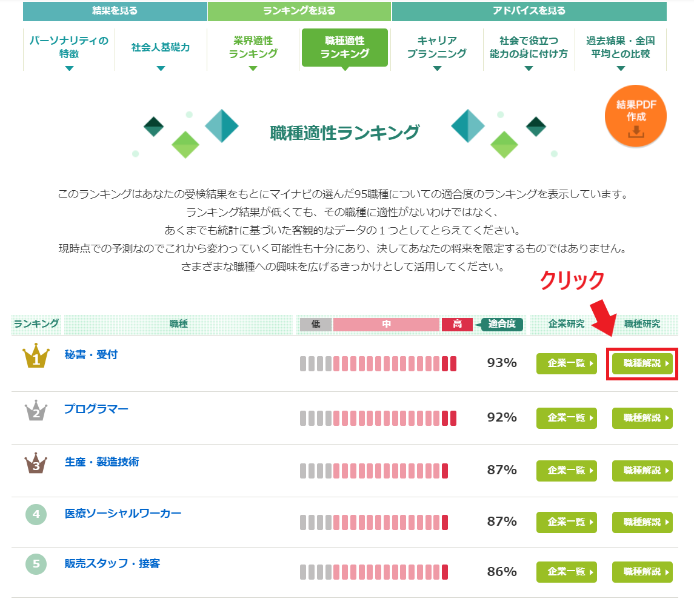Open 企業一覧 for プログラマー
The width and height of the screenshot is (694, 616).
(x=566, y=418)
